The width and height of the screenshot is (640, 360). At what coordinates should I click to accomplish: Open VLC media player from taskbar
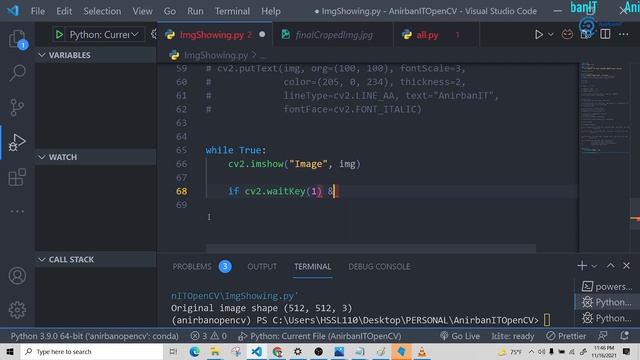coord(422,351)
